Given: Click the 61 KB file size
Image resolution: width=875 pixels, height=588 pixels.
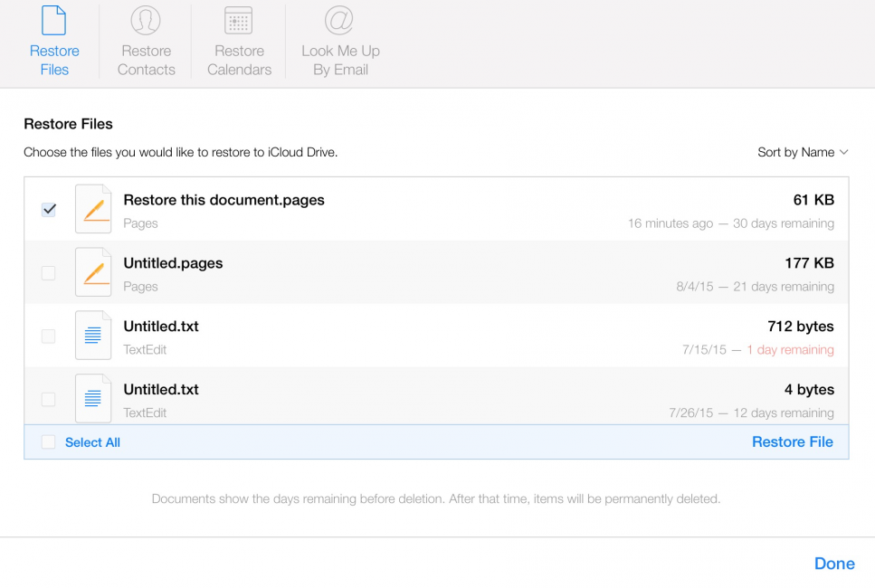Looking at the screenshot, I should tap(813, 200).
